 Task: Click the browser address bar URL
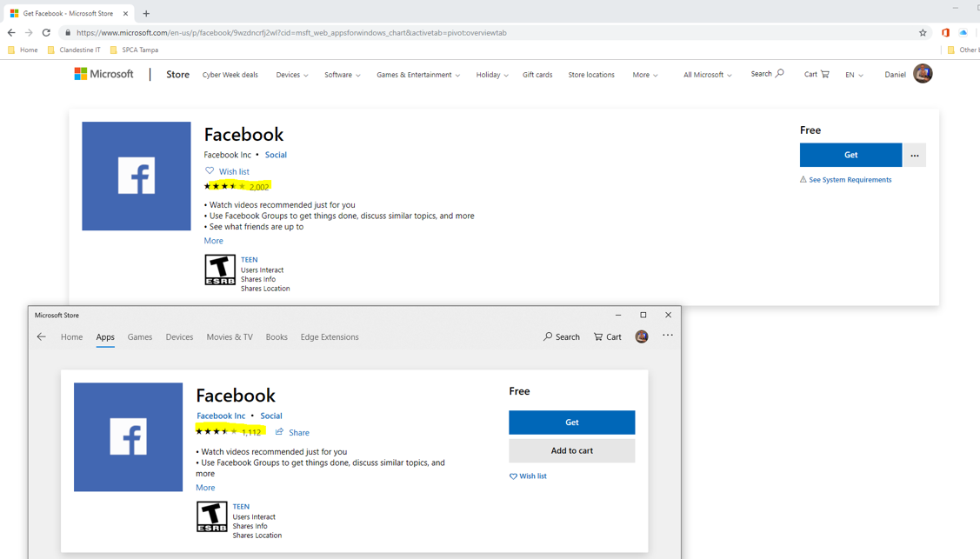click(291, 32)
